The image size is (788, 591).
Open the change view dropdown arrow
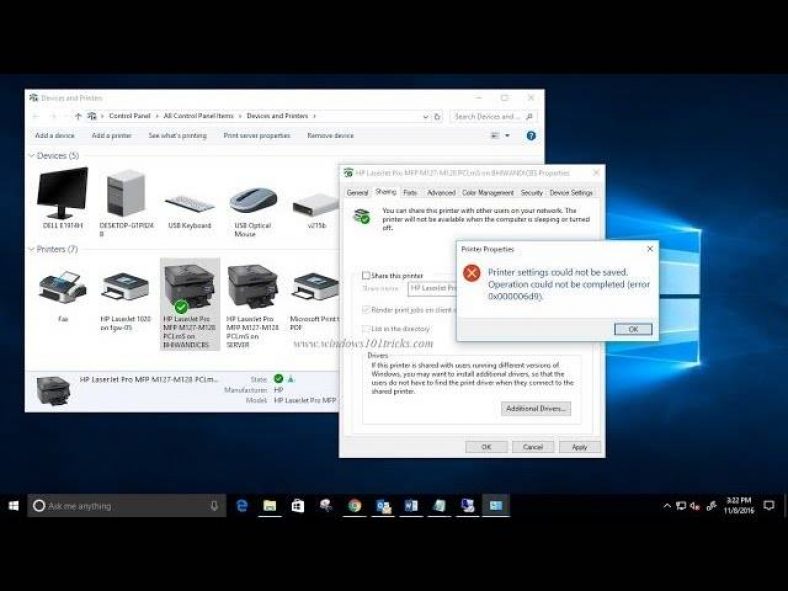point(507,136)
